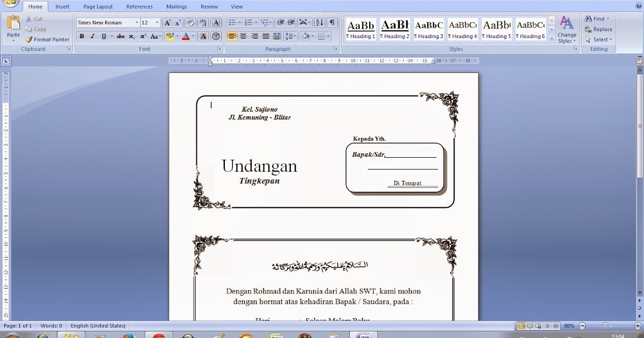Click the zoom slider handle
The width and height of the screenshot is (644, 338).
605,326
